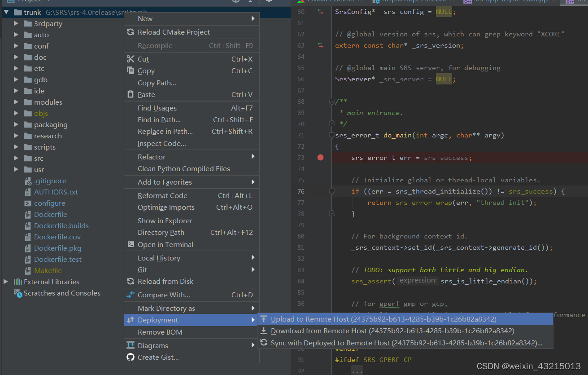Screen dimensions: 588x375
Task: Toggle the fold marker on line 76
Action: click(332, 191)
